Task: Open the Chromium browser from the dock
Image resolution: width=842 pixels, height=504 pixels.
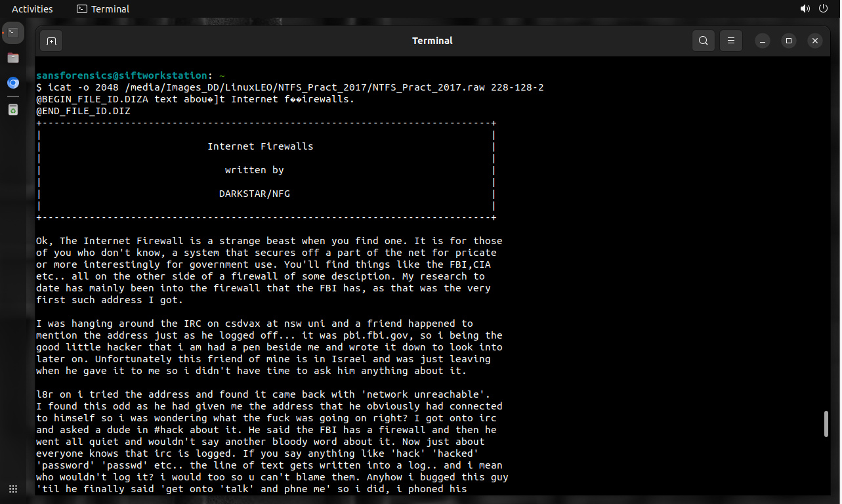Action: coord(13,83)
